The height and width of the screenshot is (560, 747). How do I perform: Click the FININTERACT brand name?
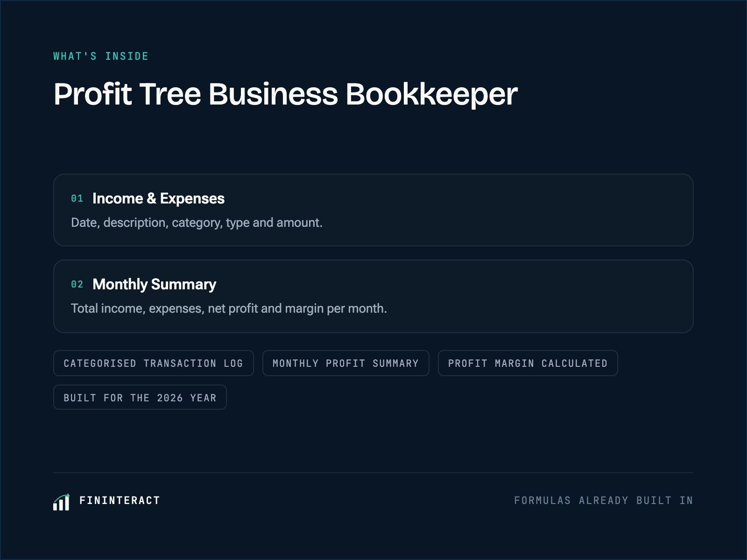tap(120, 501)
